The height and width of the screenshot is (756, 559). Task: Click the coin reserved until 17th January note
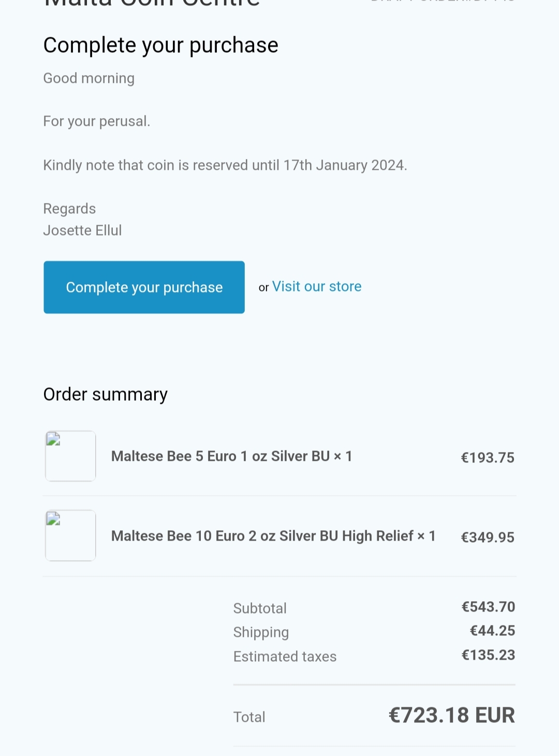pyautogui.click(x=225, y=165)
